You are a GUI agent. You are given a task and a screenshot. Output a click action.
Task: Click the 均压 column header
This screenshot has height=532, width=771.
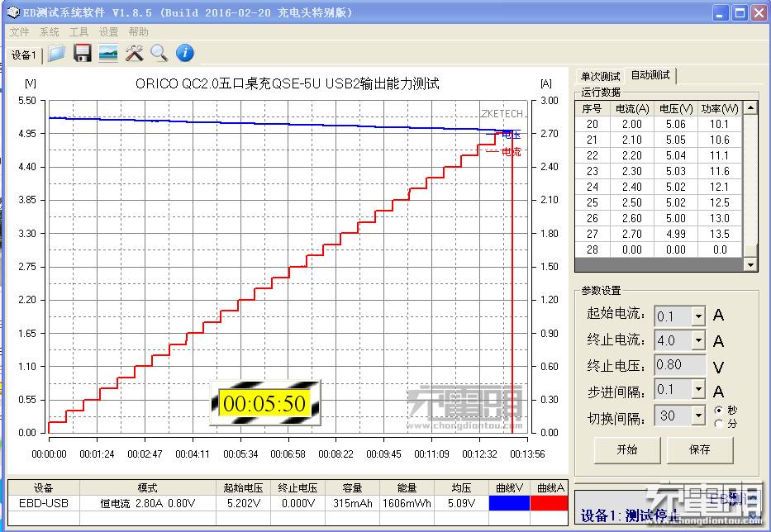pos(461,487)
